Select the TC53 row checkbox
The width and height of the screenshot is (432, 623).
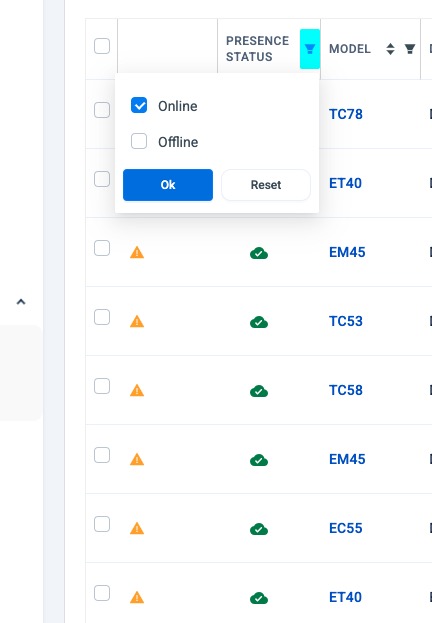point(102,317)
